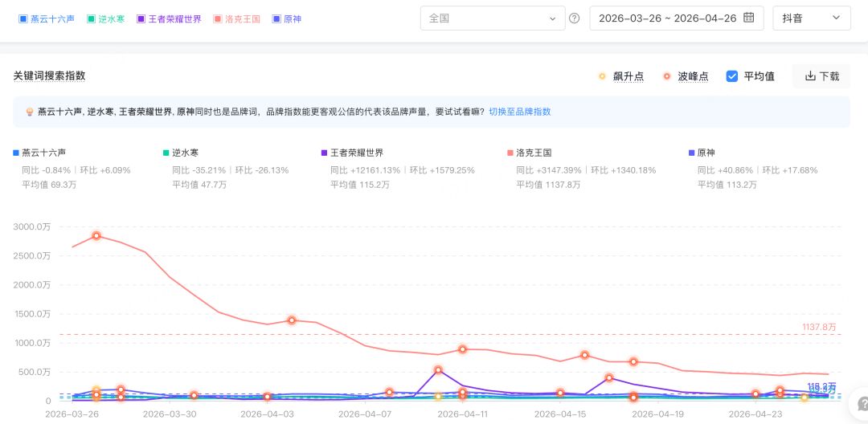Click 平均值 1137.8万 under 洛克王国
The image size is (868, 424).
pos(549,185)
